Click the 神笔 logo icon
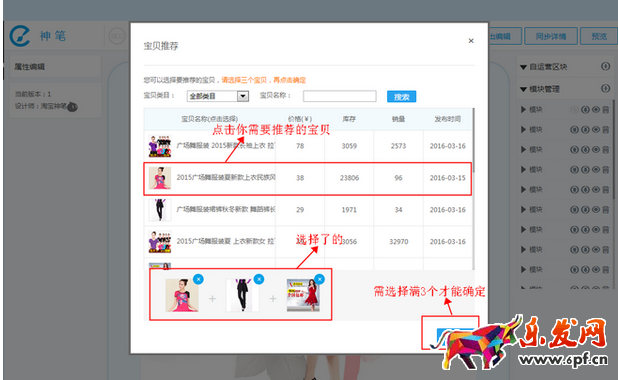618x380 pixels. pyautogui.click(x=20, y=36)
